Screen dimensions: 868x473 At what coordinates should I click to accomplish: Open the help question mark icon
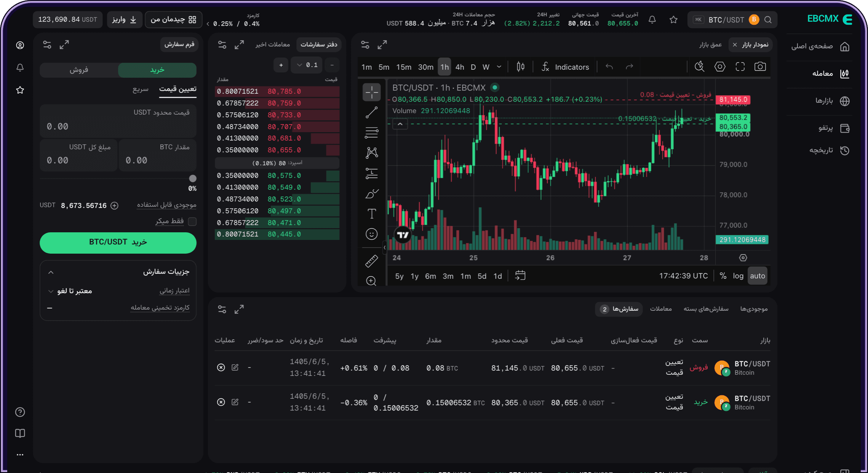click(20, 412)
